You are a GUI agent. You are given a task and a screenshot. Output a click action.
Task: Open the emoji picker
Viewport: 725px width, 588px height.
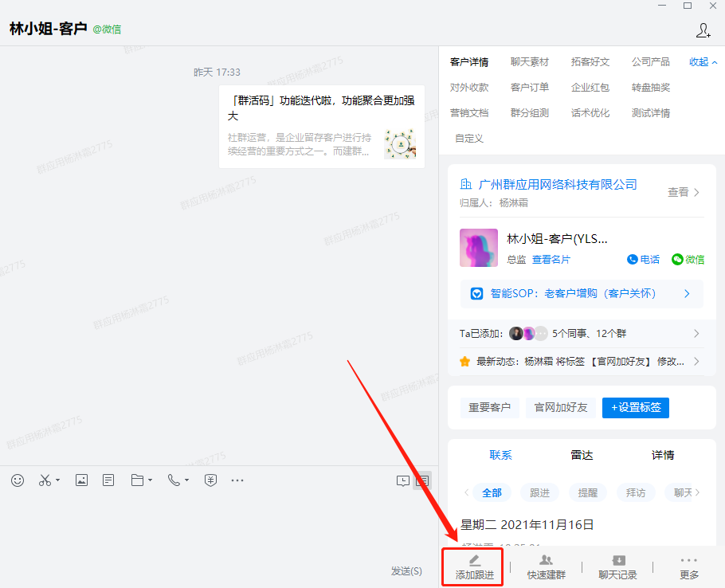tap(18, 480)
